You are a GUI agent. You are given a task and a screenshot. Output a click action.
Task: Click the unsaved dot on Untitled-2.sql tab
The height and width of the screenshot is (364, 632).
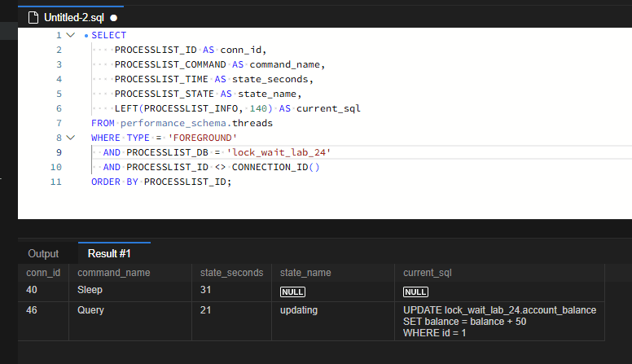[114, 18]
